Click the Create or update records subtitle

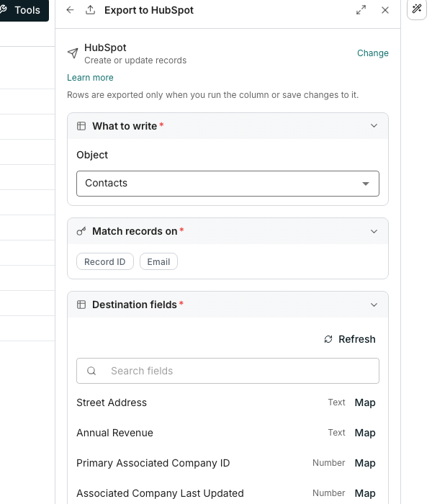[135, 60]
